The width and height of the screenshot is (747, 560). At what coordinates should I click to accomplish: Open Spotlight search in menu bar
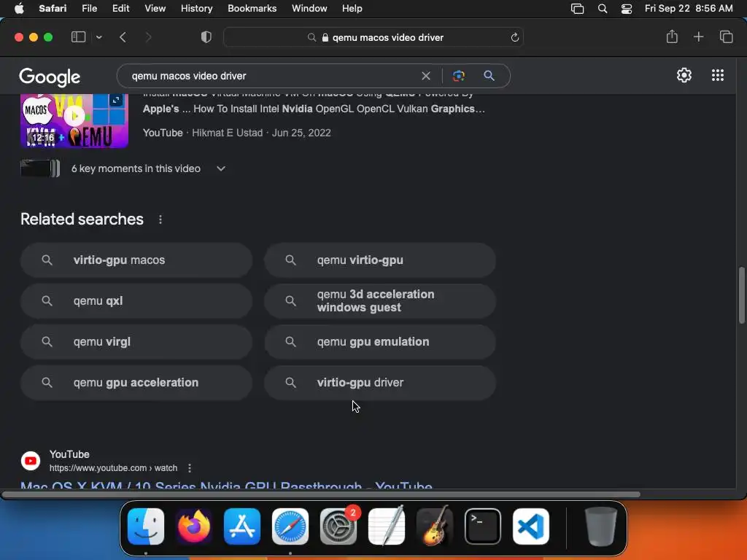(602, 9)
